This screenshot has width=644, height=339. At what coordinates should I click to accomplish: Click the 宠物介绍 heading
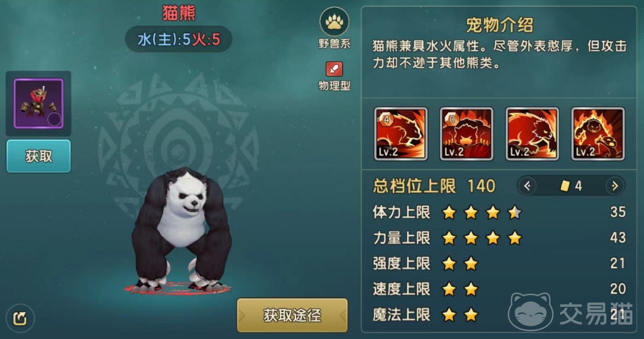click(x=499, y=25)
